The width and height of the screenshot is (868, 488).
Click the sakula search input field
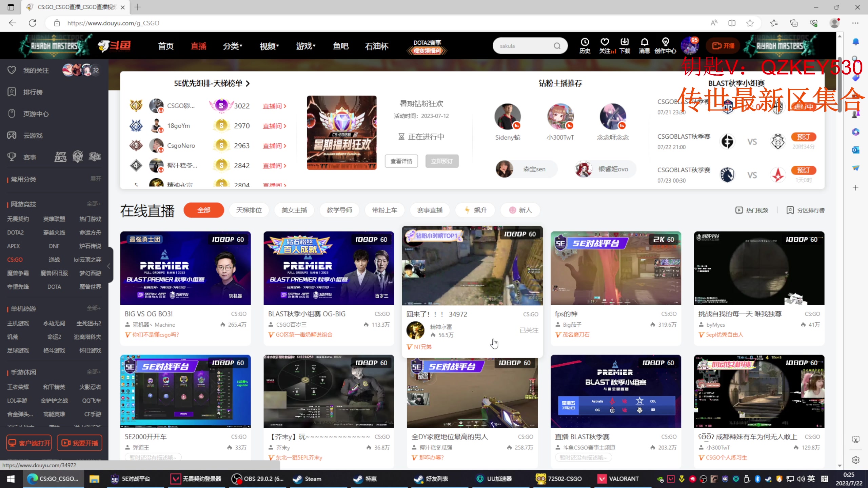(x=524, y=46)
